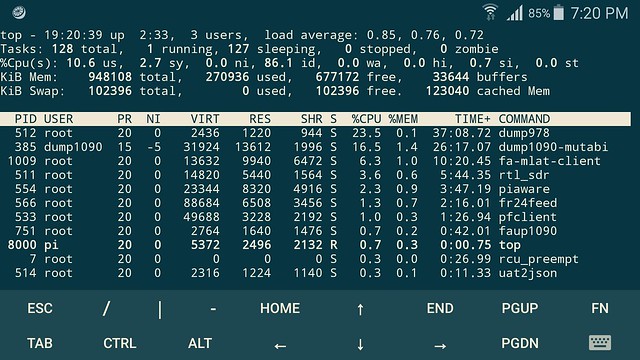The height and width of the screenshot is (360, 640).
Task: Tap the slash key
Action: coord(106,308)
